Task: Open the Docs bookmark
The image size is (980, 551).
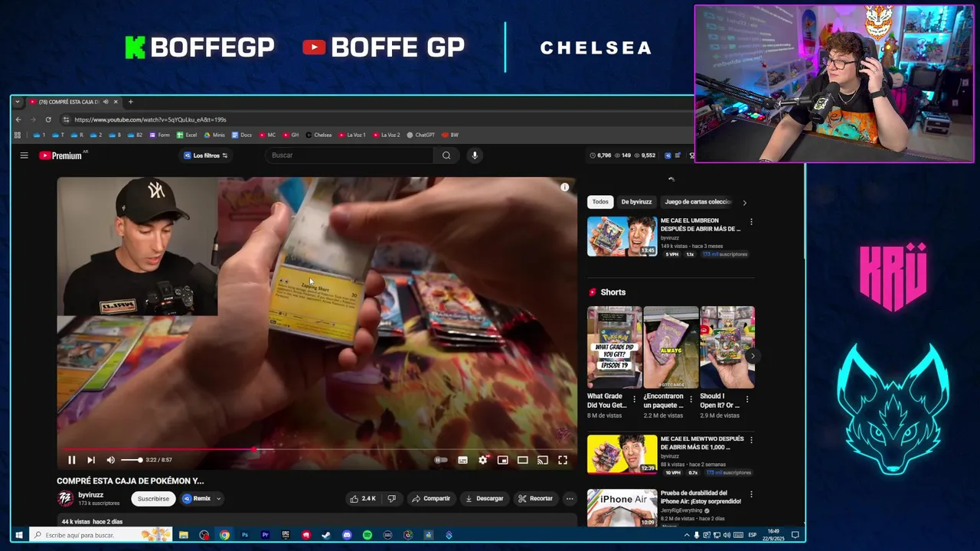Action: (241, 135)
